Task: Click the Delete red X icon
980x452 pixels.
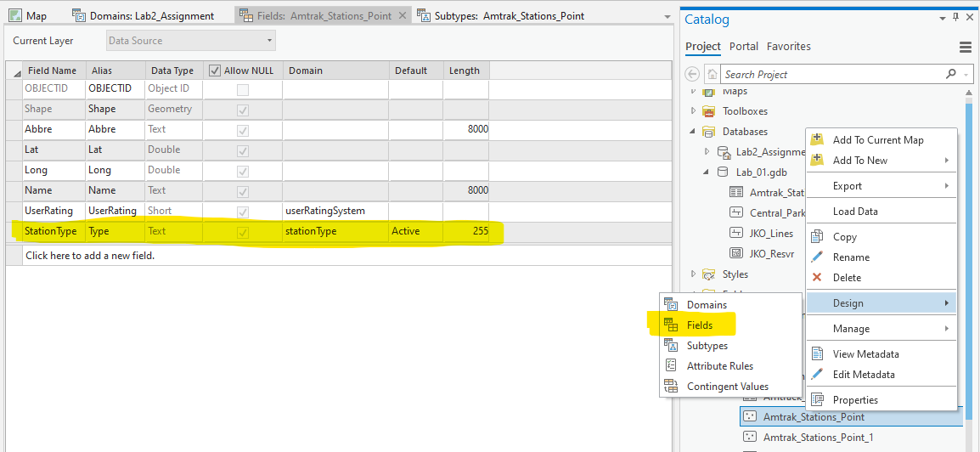Action: (x=817, y=278)
